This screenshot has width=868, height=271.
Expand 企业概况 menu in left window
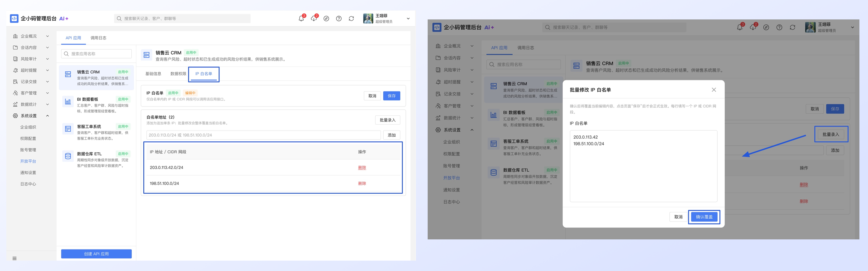click(x=47, y=36)
